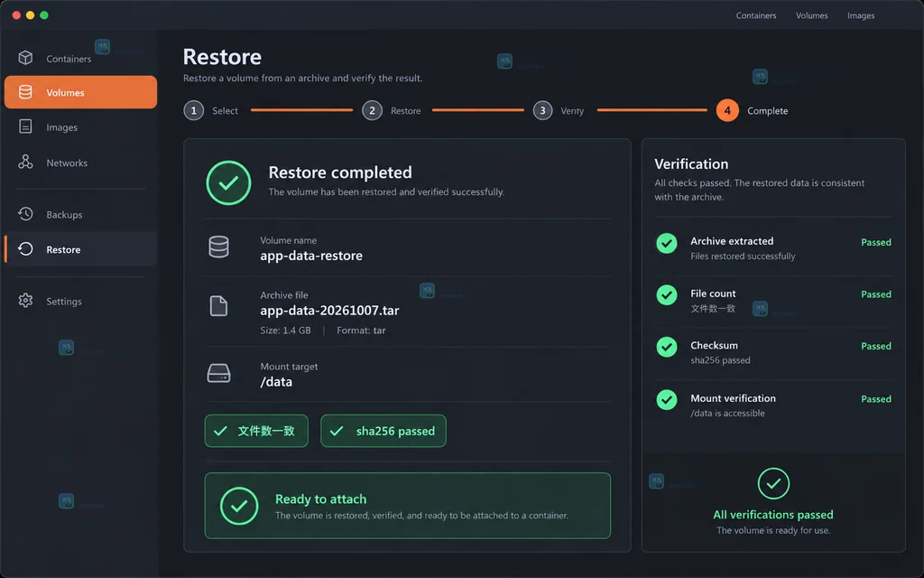This screenshot has height=578, width=924.
Task: Click the Backups clock icon in sidebar
Action: tap(25, 214)
